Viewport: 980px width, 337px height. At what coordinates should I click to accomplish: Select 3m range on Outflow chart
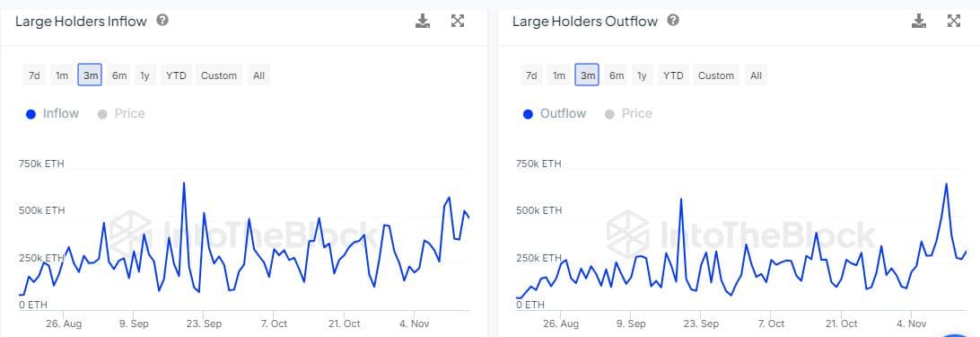tap(588, 75)
